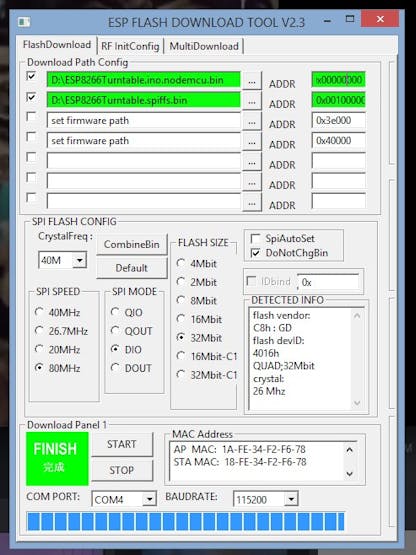
Task: Uncheck the spiffs.bin firmware checkbox
Action: tap(32, 97)
